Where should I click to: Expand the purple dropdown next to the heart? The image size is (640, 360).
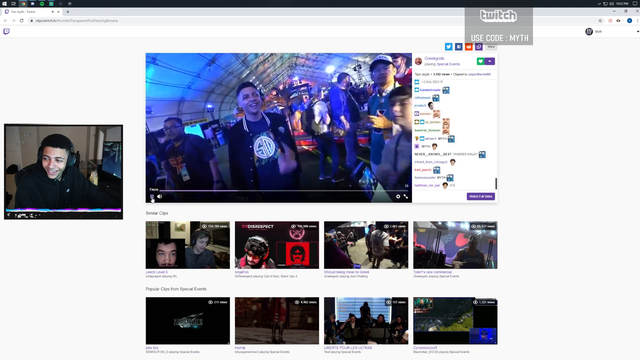tap(490, 61)
